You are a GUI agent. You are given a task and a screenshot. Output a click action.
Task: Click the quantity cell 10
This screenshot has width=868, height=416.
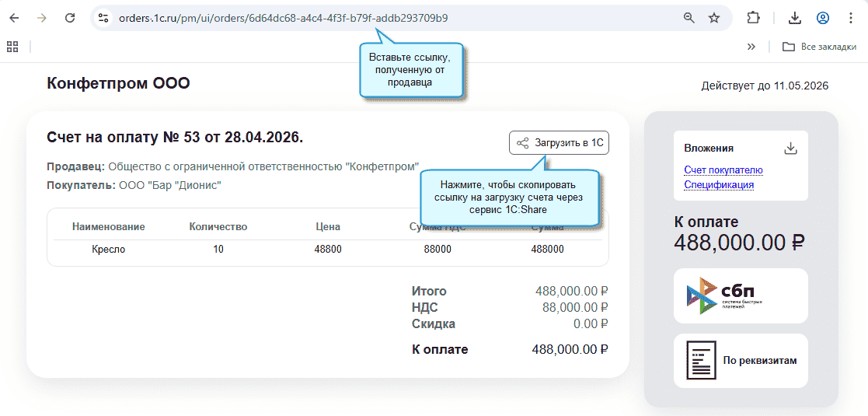(218, 250)
